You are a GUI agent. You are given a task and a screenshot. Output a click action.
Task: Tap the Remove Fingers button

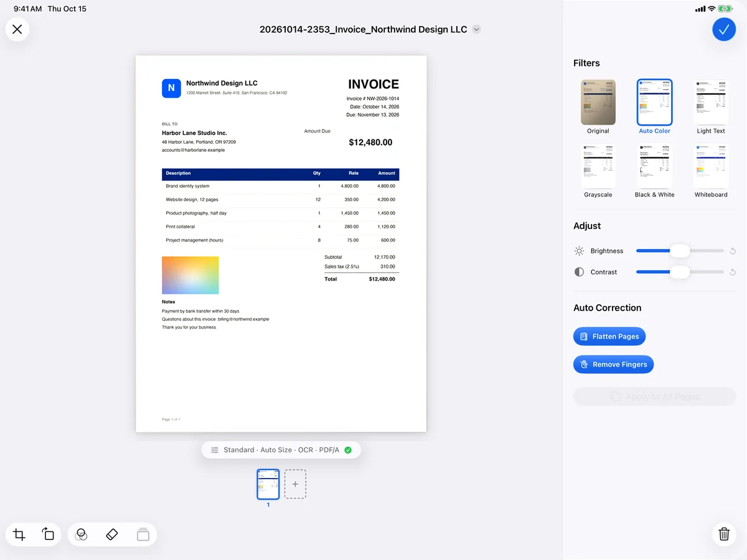(x=613, y=365)
